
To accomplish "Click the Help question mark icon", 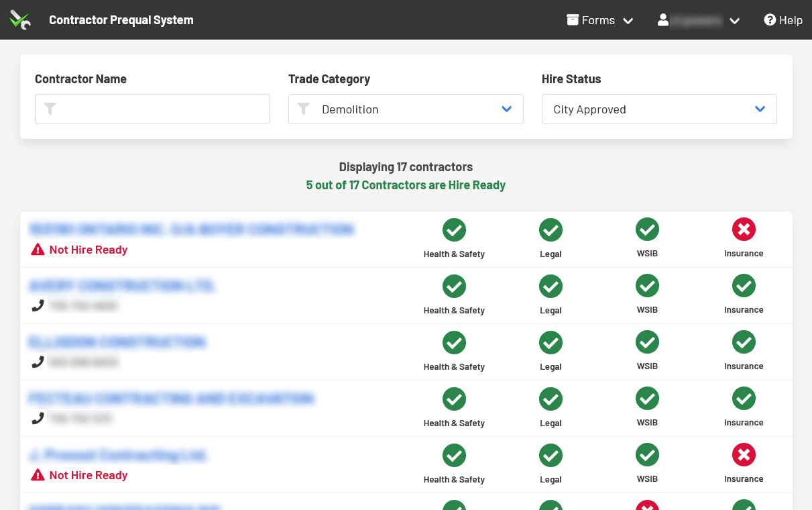I will [770, 20].
